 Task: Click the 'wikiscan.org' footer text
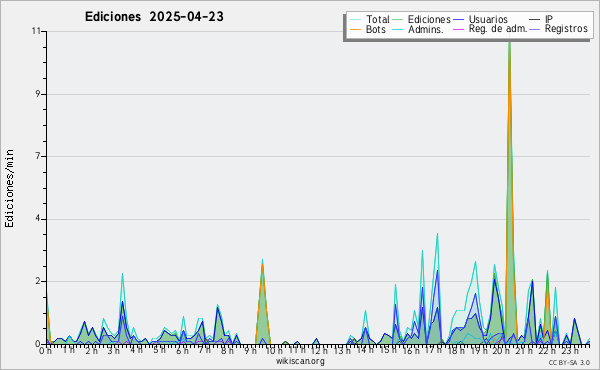coord(300,361)
